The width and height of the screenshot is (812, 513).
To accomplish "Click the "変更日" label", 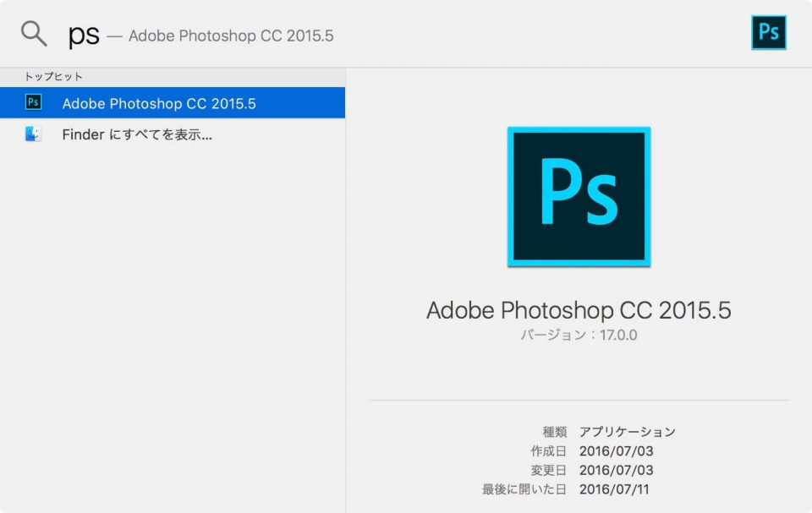I will point(548,470).
